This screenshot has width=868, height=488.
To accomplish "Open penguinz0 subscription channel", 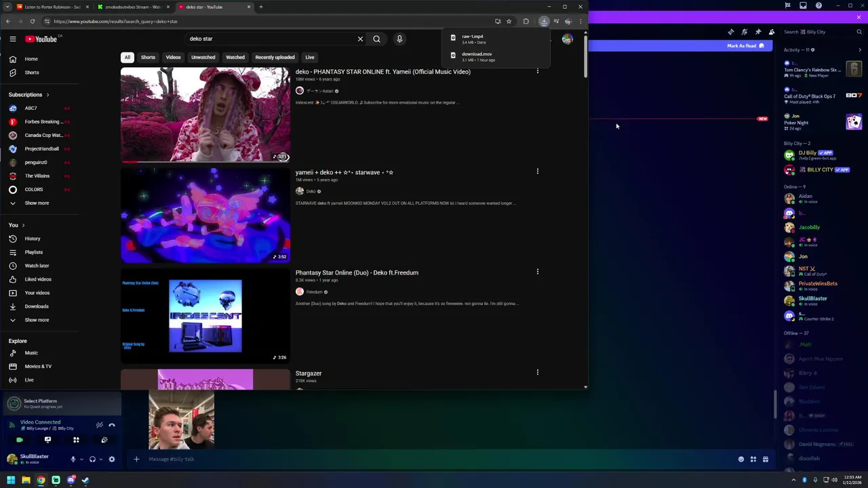I will (x=36, y=162).
